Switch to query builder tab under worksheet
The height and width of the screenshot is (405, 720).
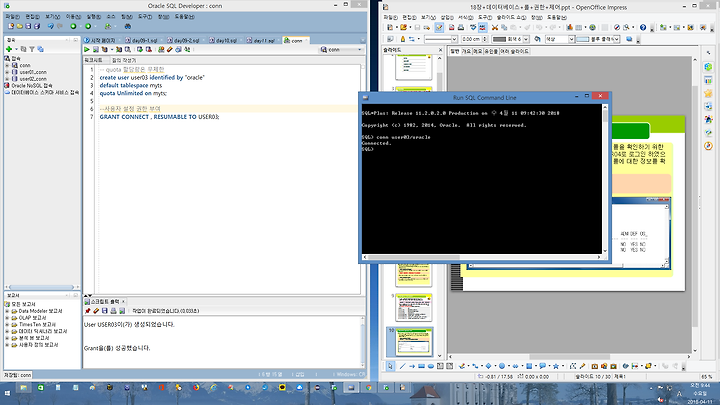tap(124, 60)
